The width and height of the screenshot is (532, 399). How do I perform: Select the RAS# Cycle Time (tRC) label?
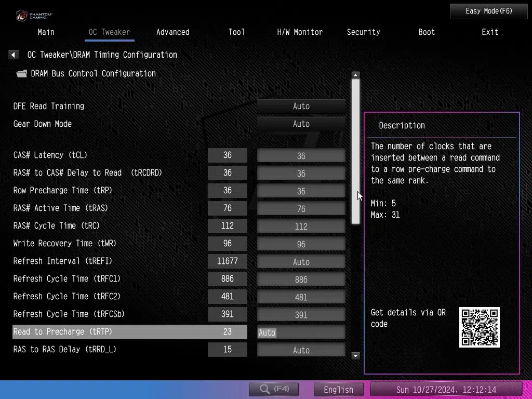56,225
